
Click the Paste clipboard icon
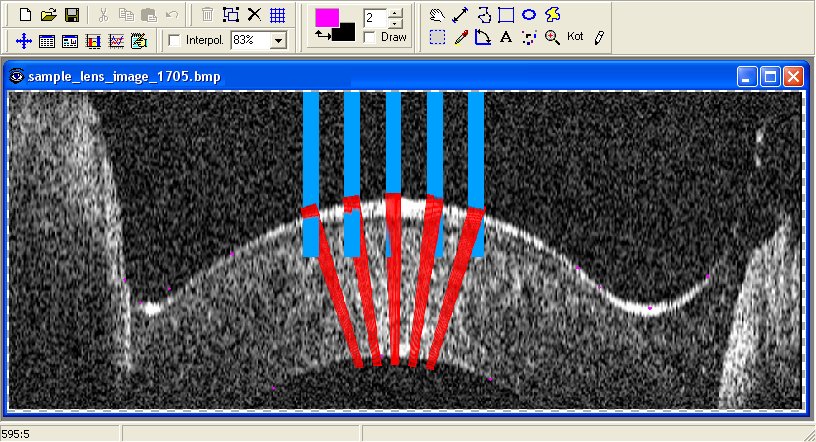click(149, 15)
